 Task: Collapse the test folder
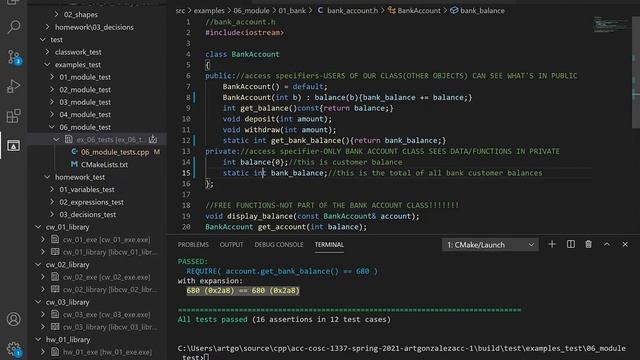point(43,40)
